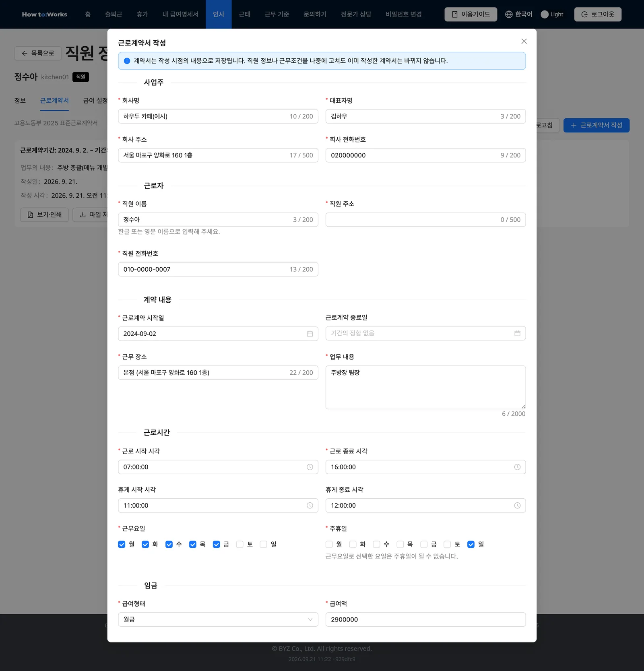
Task: Click the globe icon next to 한국어
Action: (509, 14)
